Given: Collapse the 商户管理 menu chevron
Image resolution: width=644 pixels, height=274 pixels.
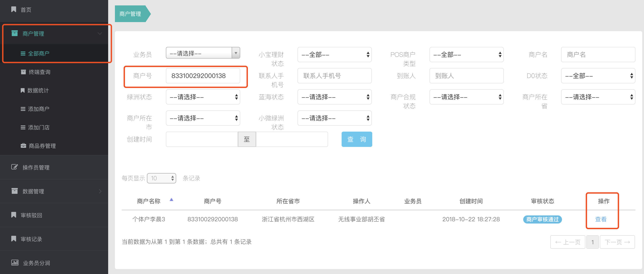Looking at the screenshot, I should pos(100,34).
